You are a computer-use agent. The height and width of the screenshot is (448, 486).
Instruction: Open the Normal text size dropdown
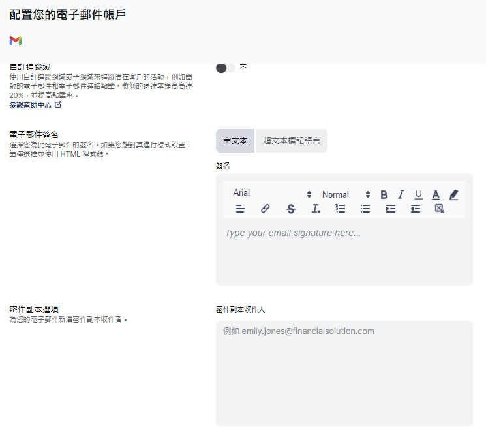point(346,194)
